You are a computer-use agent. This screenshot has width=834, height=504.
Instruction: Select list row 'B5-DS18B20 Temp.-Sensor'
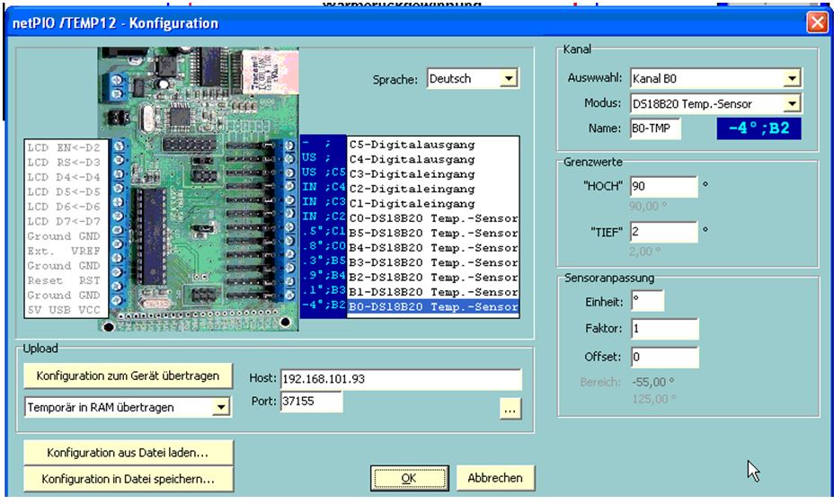[433, 233]
